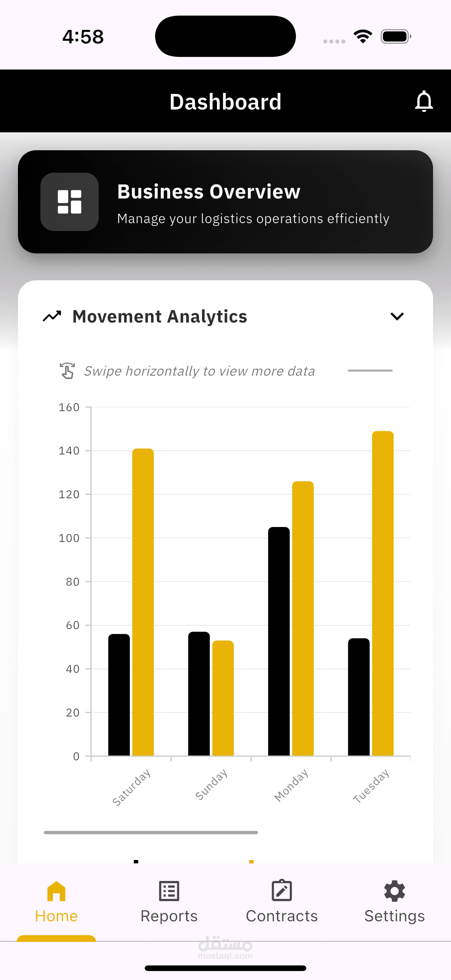Switch to the Contracts tab label
The image size is (451, 980).
point(282,916)
